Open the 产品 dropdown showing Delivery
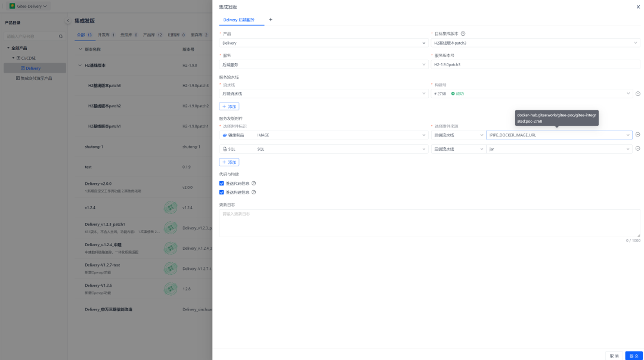Viewport: 644px width, 360px height. [323, 43]
